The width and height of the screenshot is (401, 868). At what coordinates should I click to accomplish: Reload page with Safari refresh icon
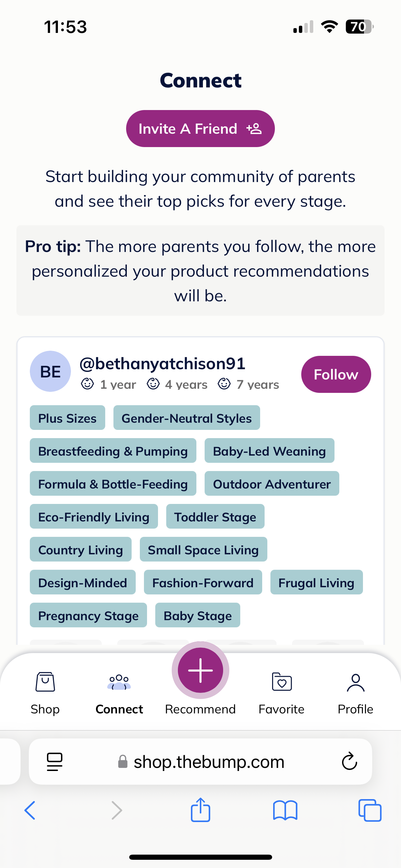click(x=349, y=762)
